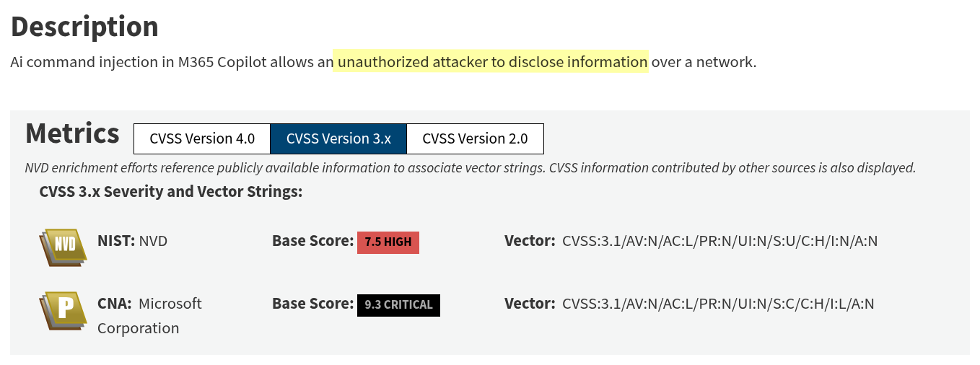
Task: Open the CVSS Version 2.0 tab
Action: [x=475, y=138]
